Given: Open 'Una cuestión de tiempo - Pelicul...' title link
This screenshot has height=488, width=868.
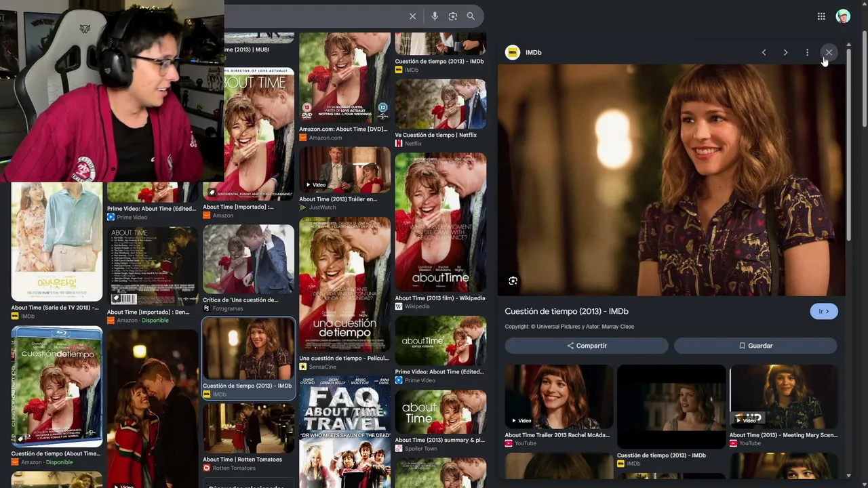Looking at the screenshot, I should click(344, 359).
